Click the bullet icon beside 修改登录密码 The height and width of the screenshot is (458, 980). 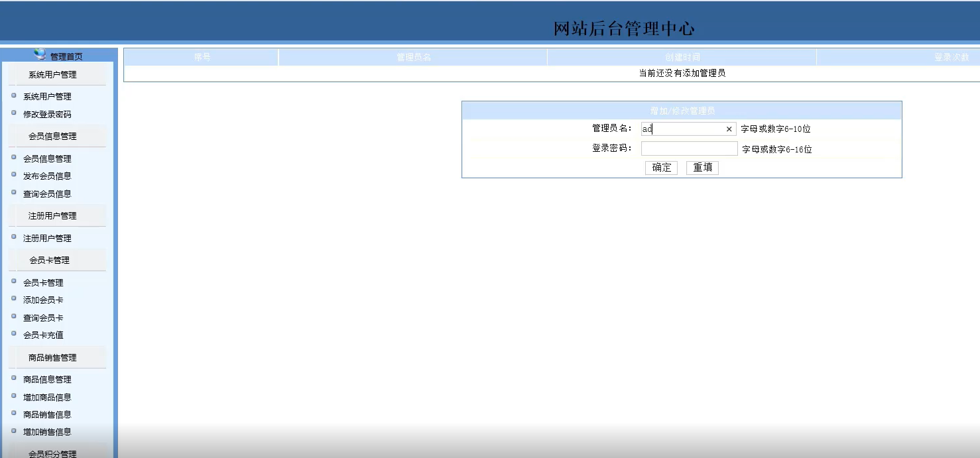click(14, 113)
